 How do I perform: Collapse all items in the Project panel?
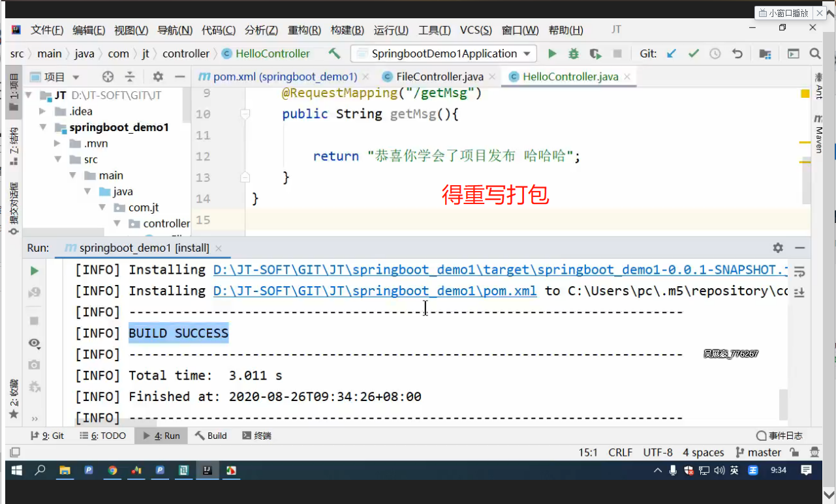pos(130,77)
